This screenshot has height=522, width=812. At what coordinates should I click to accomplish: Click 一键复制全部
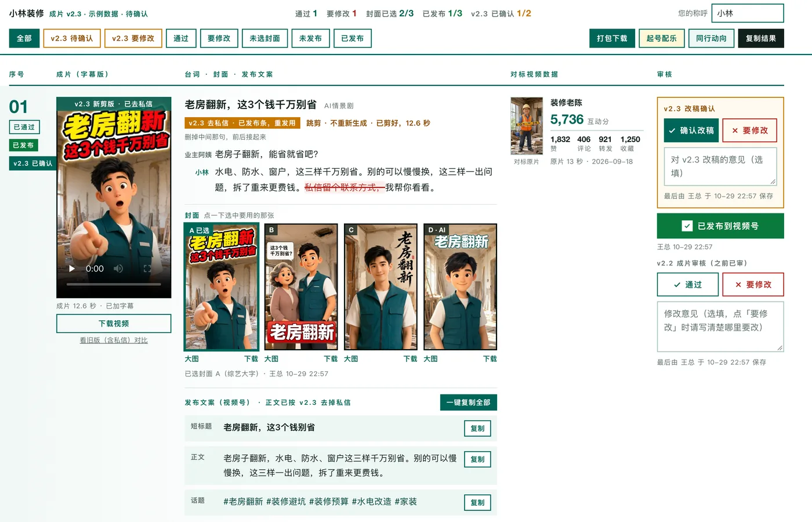click(x=468, y=403)
